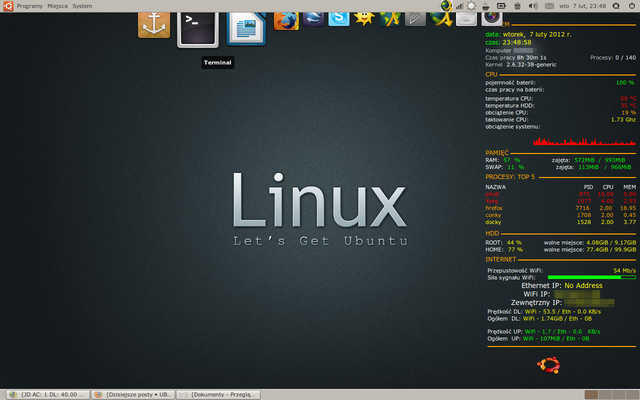This screenshot has height=400, width=640.
Task: Open the clock showing wto 7 lut, 23:48
Action: coord(582,6)
